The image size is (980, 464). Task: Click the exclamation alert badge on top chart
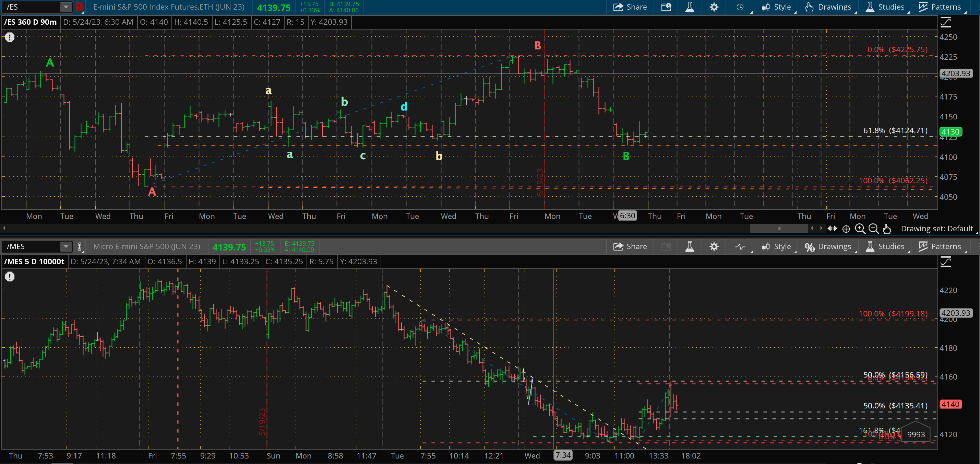[10, 37]
